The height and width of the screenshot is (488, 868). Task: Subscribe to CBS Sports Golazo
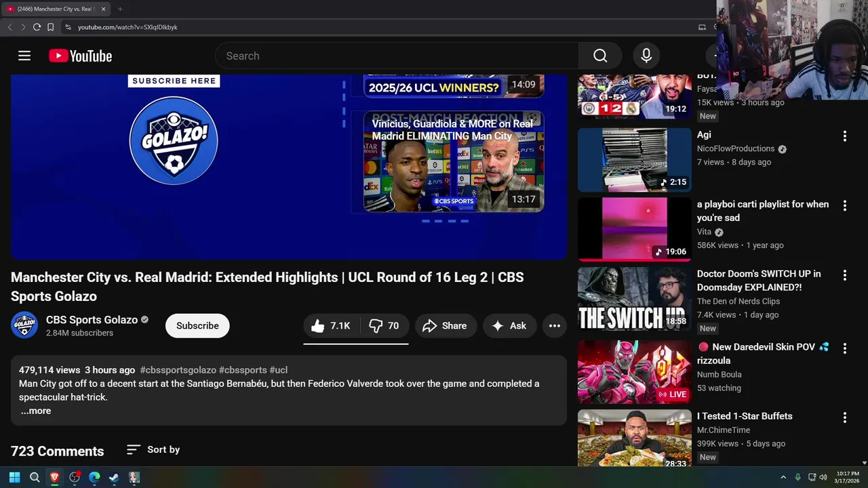[197, 325]
